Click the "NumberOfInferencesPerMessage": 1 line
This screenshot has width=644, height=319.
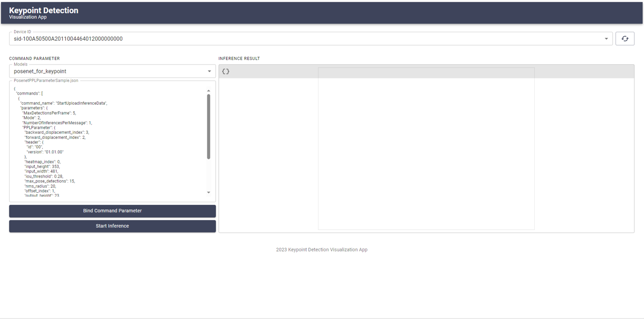(57, 123)
